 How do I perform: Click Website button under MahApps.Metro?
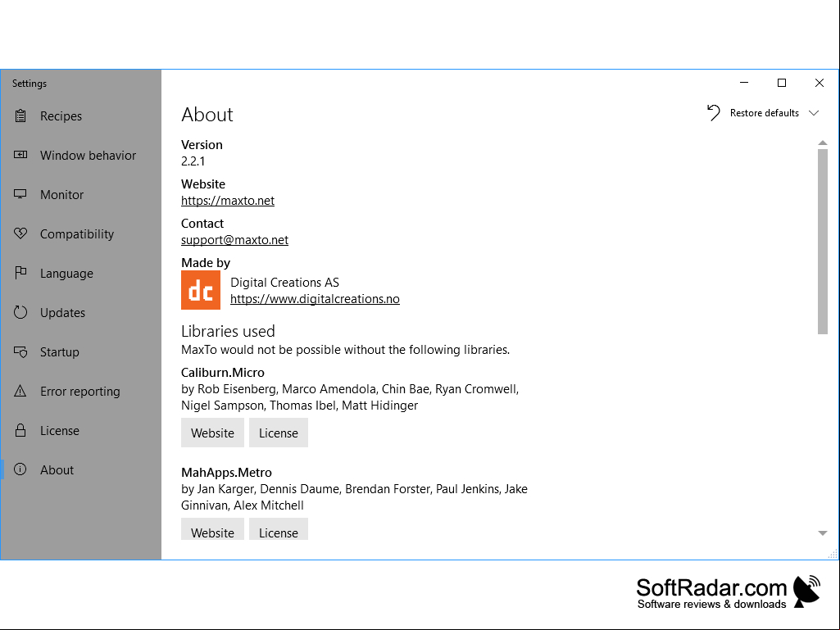212,530
